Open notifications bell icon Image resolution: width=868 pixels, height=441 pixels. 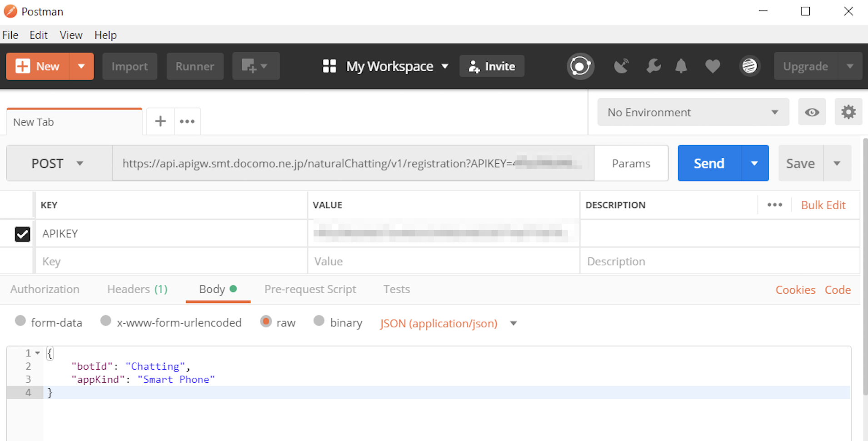pyautogui.click(x=681, y=66)
